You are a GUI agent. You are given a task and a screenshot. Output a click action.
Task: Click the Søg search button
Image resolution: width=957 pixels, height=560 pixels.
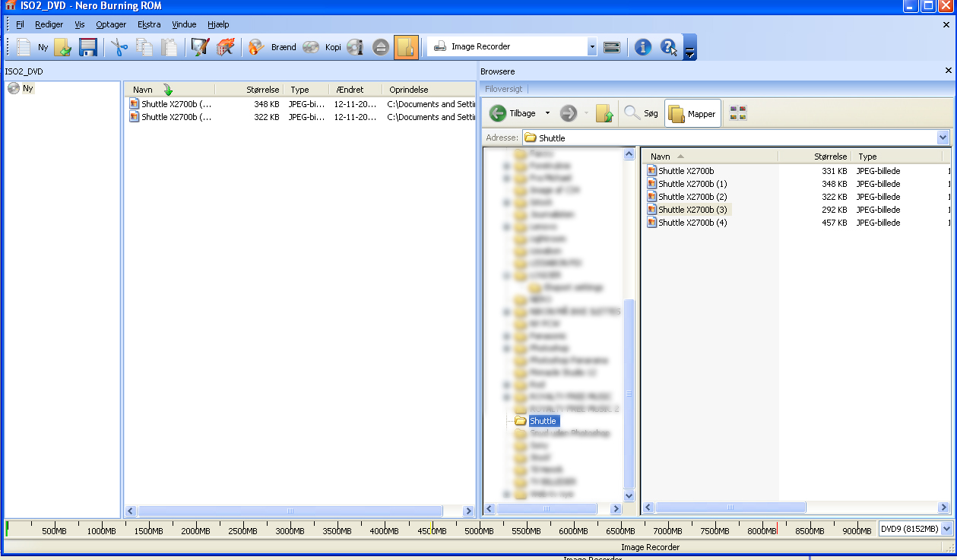[641, 114]
